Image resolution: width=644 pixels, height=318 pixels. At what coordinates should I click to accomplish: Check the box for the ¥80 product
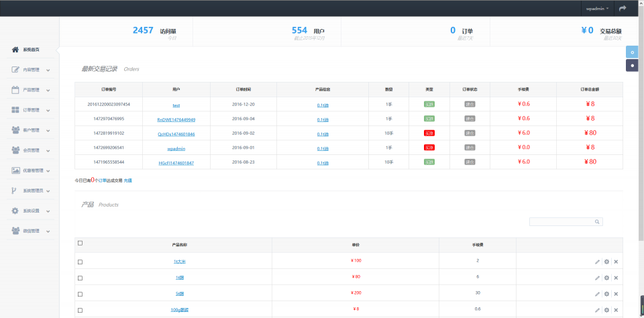[80, 278]
